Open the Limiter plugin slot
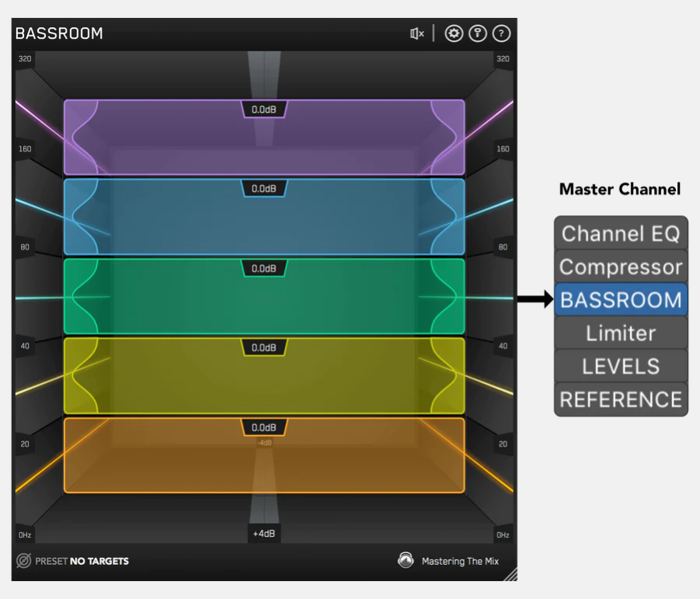The height and width of the screenshot is (599, 700). pos(621,333)
